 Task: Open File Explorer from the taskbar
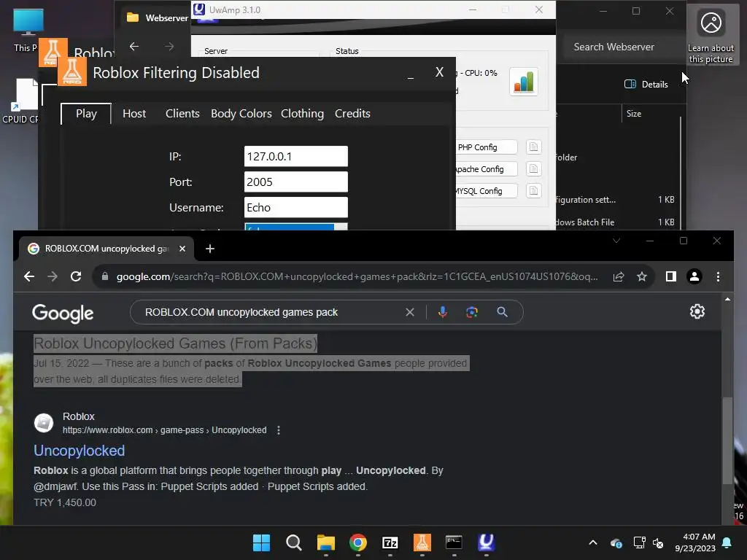pyautogui.click(x=326, y=542)
